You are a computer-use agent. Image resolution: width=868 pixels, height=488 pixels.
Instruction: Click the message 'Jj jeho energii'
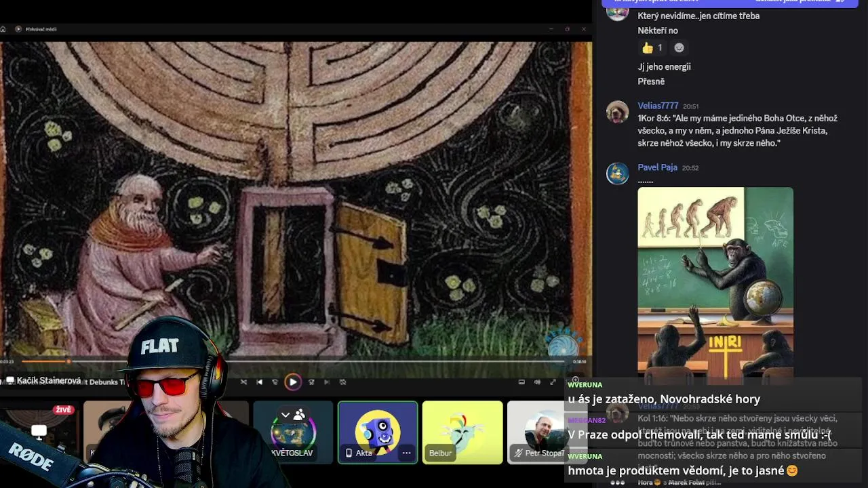pos(664,67)
